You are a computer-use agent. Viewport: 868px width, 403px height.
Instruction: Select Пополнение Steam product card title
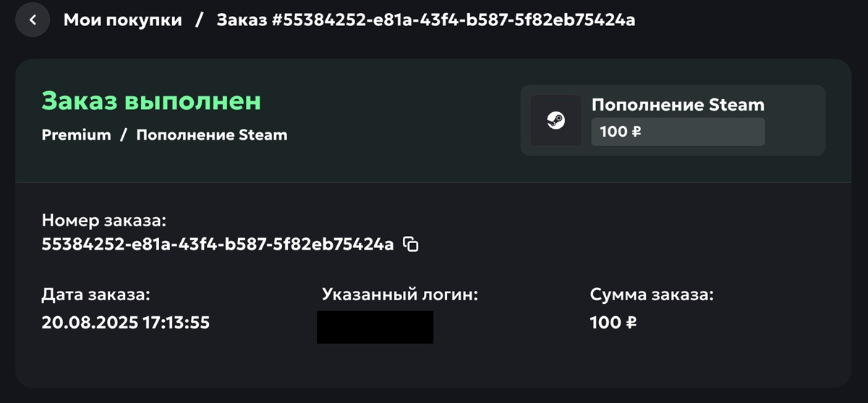(x=678, y=104)
